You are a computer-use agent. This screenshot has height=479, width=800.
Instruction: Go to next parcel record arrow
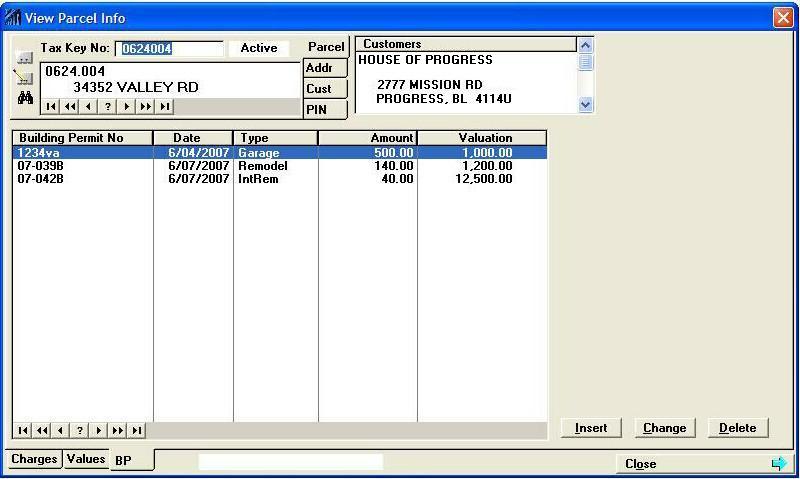click(x=127, y=107)
